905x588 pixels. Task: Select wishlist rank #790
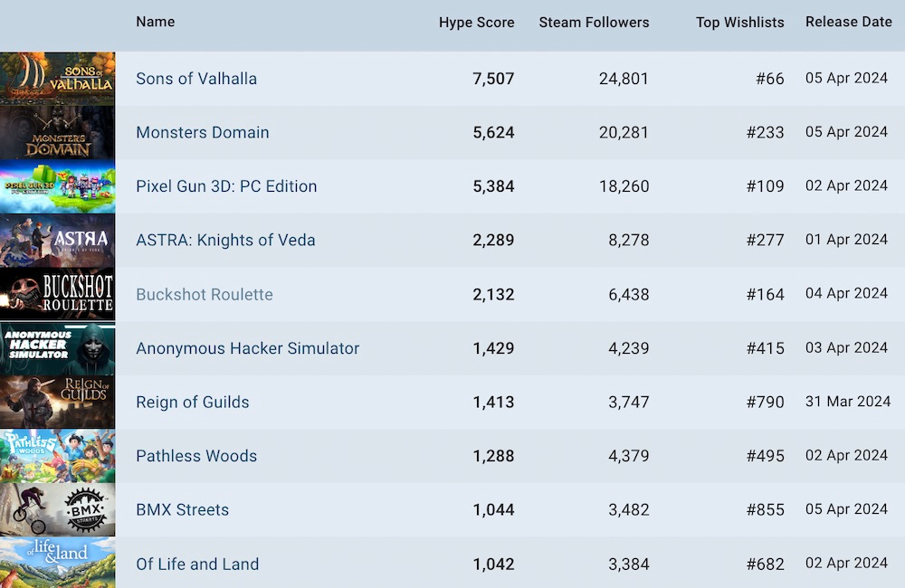(766, 402)
